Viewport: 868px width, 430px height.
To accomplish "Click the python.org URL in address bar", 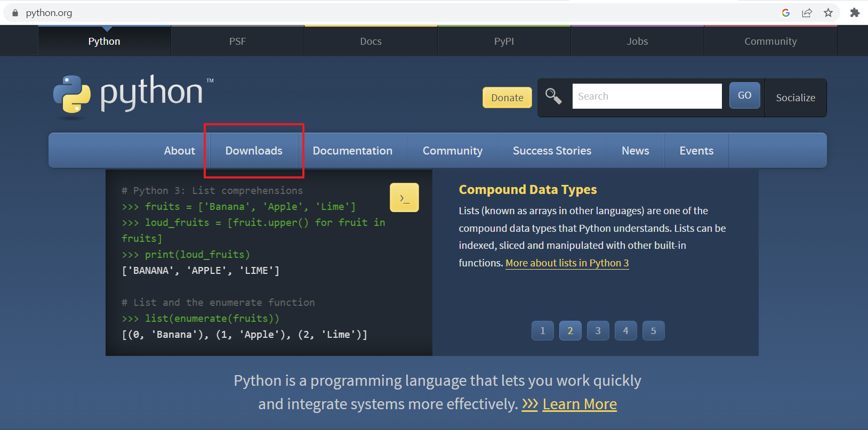I will 49,13.
